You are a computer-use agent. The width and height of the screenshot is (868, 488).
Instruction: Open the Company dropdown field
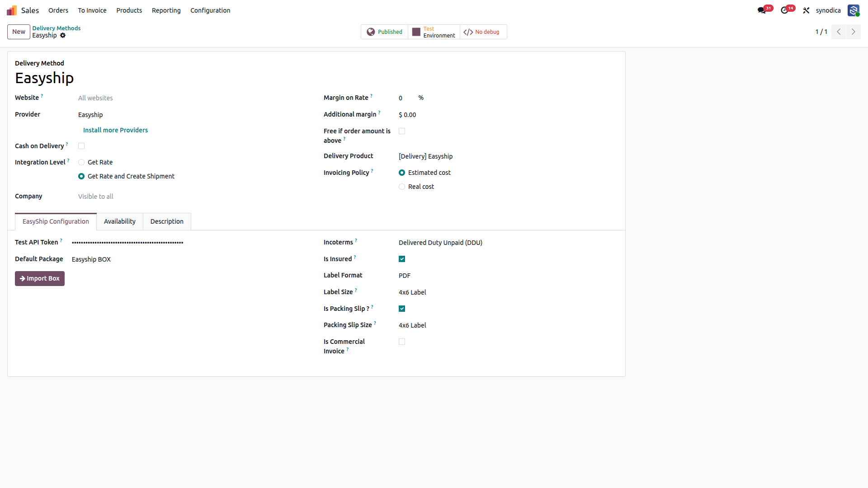(193, 197)
